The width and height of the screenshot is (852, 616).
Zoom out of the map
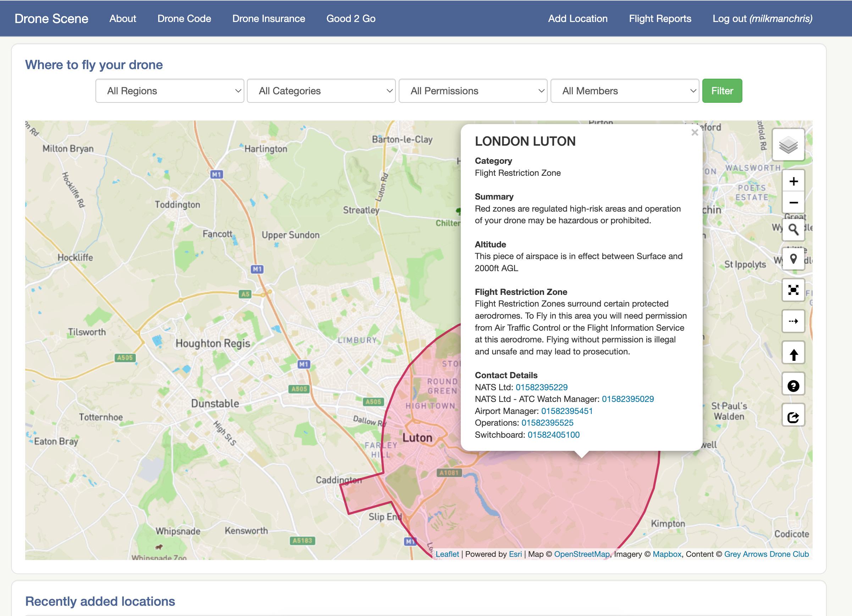pyautogui.click(x=793, y=203)
